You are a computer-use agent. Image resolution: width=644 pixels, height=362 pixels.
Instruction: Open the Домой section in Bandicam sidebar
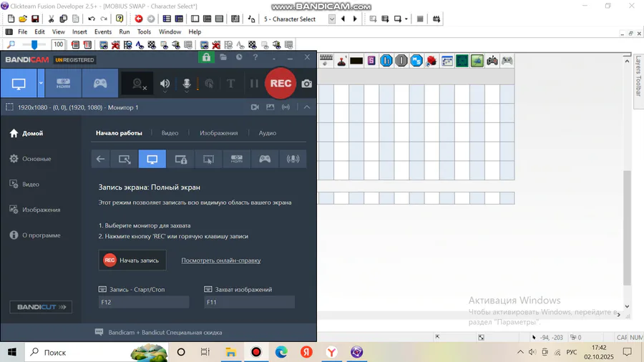(x=26, y=133)
